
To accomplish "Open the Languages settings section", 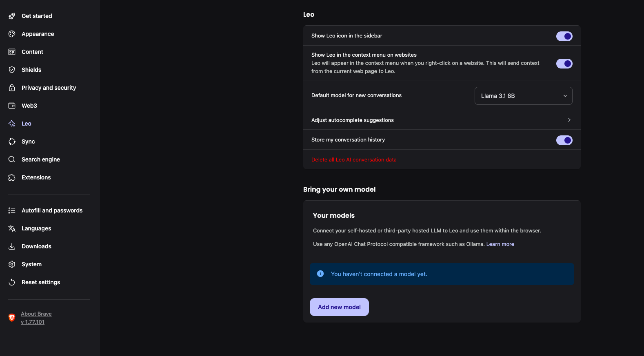I will [36, 228].
